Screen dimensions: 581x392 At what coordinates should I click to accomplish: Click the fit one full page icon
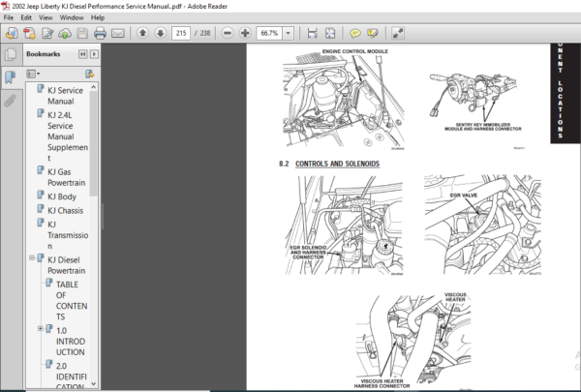pos(330,33)
